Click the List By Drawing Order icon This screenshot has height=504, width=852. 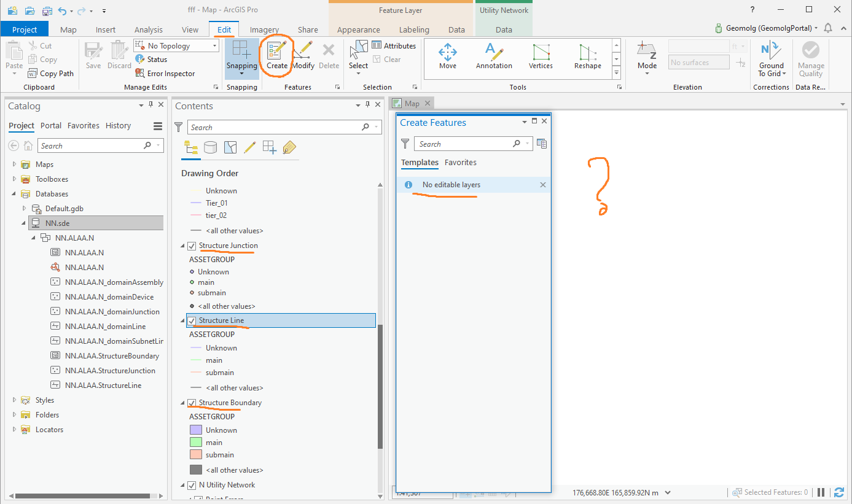click(x=191, y=147)
